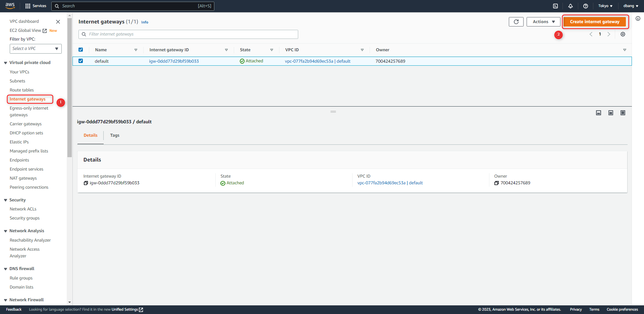Collapse the Virtual private cloud section
Image resolution: width=644 pixels, height=314 pixels.
5,63
